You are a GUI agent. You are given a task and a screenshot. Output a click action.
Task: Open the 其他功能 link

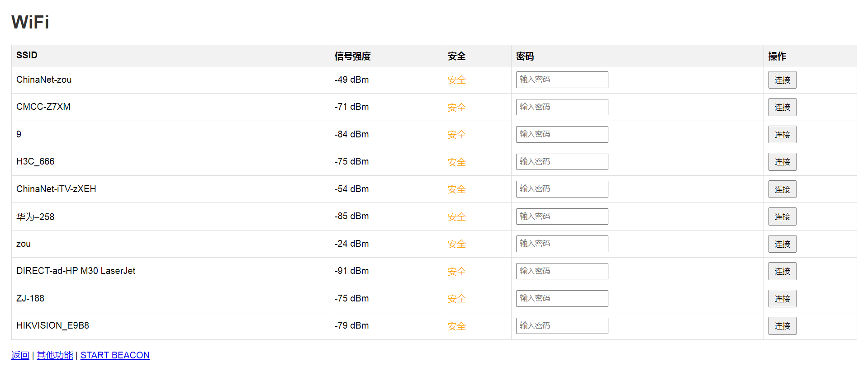click(55, 355)
